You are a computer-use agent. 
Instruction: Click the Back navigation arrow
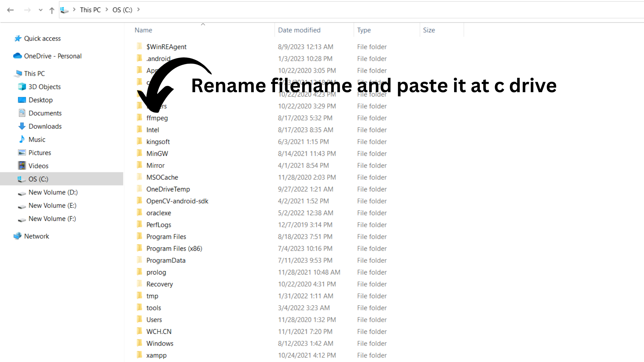coord(10,10)
